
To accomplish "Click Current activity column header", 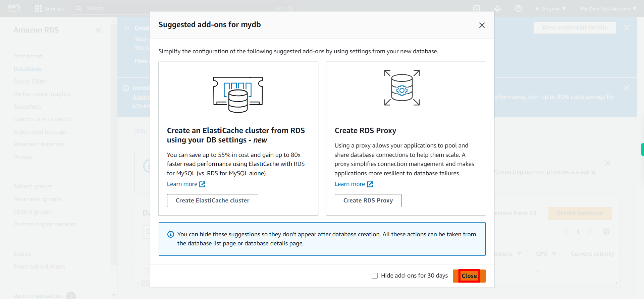I will [592, 254].
